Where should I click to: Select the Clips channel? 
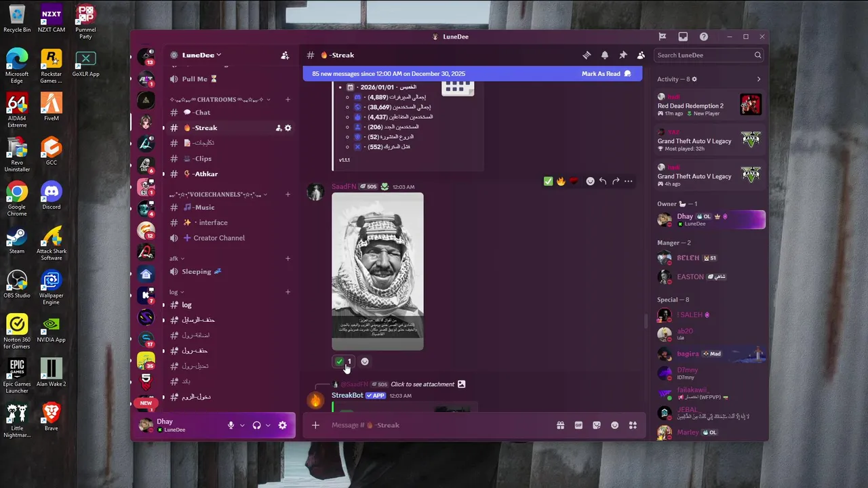(230, 159)
